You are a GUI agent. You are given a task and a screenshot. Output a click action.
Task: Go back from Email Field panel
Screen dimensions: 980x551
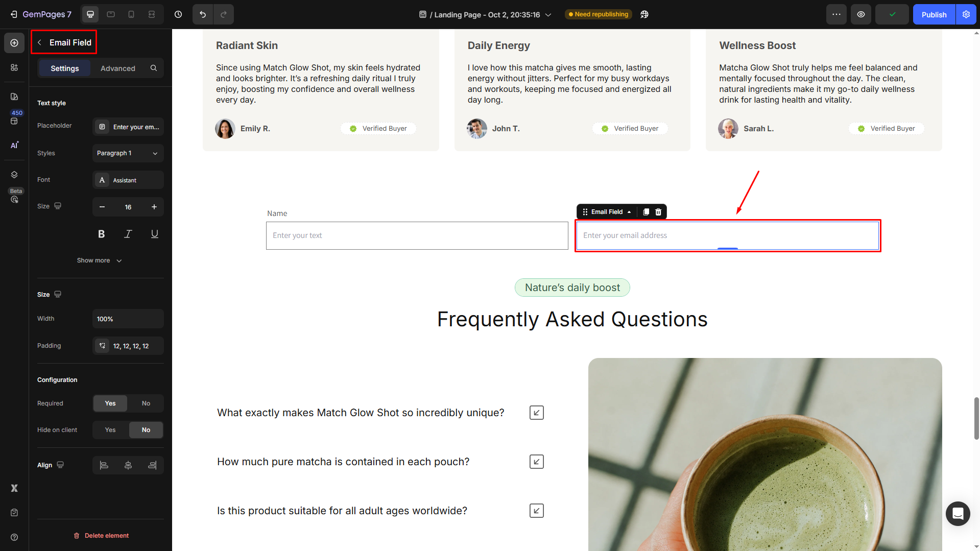coord(39,42)
